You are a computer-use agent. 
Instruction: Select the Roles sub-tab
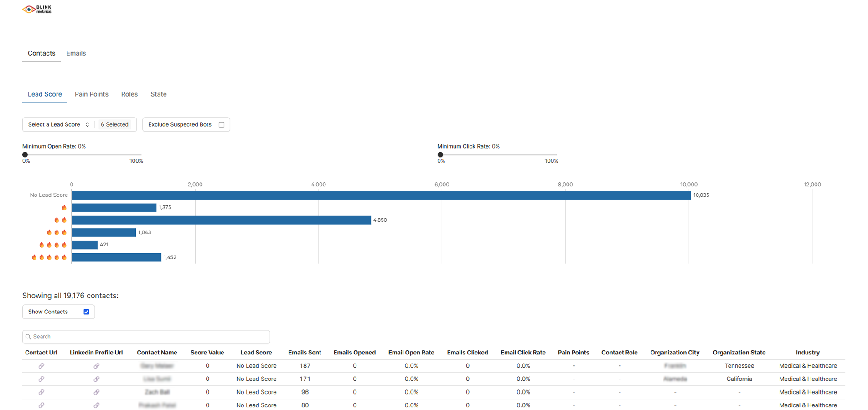[129, 94]
